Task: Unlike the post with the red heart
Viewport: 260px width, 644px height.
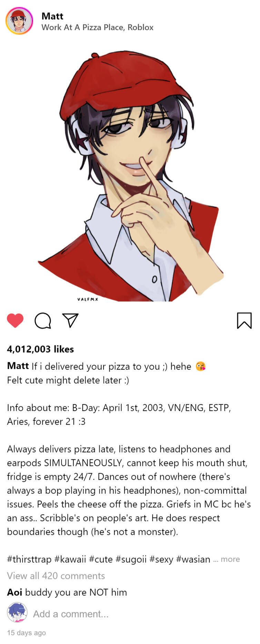Action: click(x=15, y=321)
